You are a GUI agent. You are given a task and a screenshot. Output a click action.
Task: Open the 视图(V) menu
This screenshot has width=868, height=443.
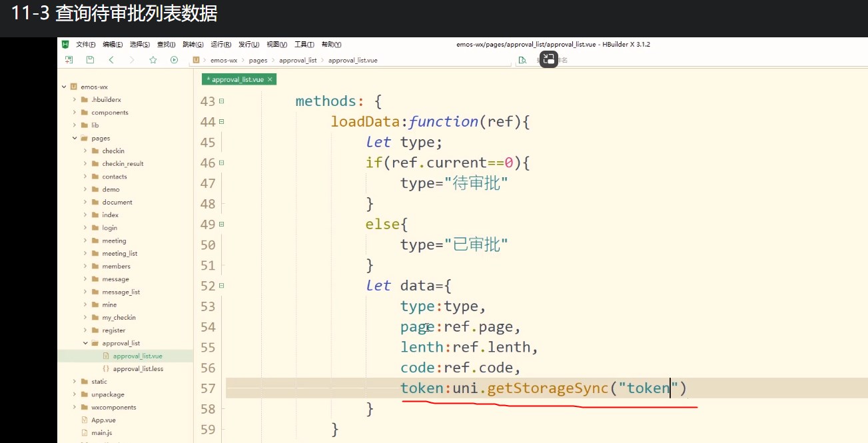(x=276, y=45)
